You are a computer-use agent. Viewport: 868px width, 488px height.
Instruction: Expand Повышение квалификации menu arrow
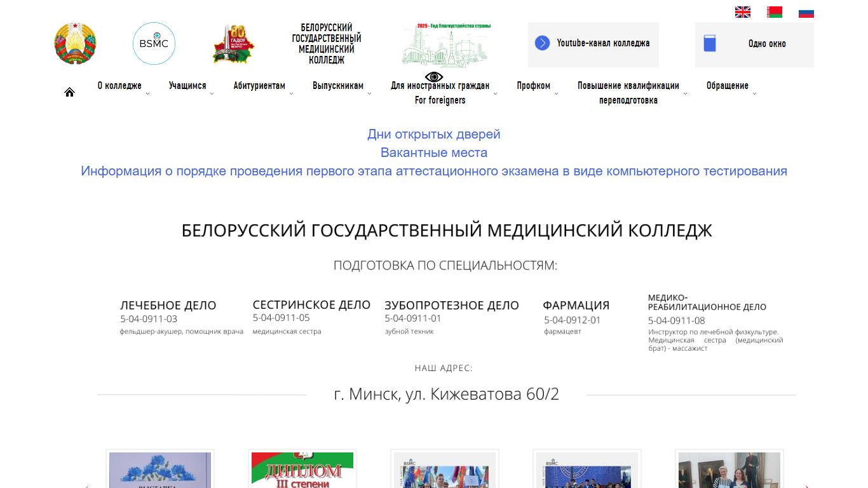[x=685, y=93]
